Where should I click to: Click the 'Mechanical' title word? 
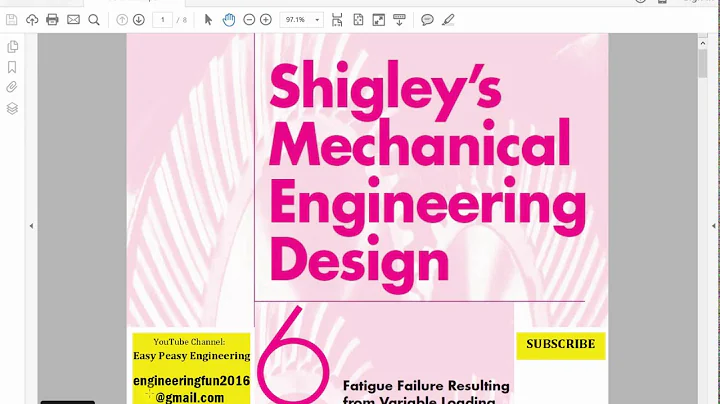[419, 143]
